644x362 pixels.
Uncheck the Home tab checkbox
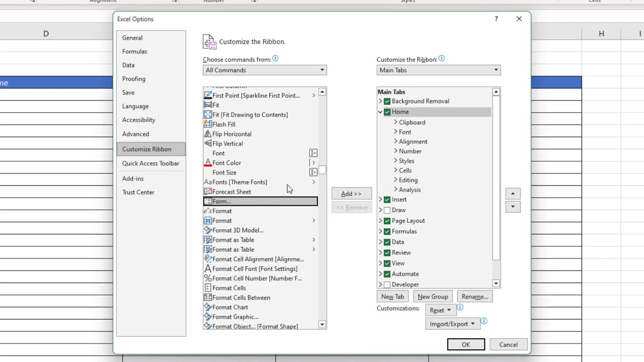point(387,112)
